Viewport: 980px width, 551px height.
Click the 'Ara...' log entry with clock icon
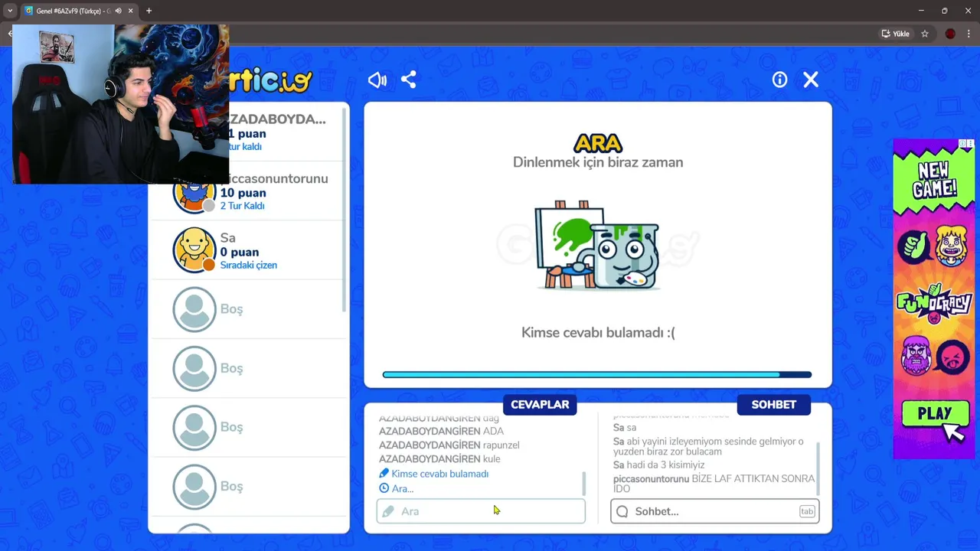[396, 488]
